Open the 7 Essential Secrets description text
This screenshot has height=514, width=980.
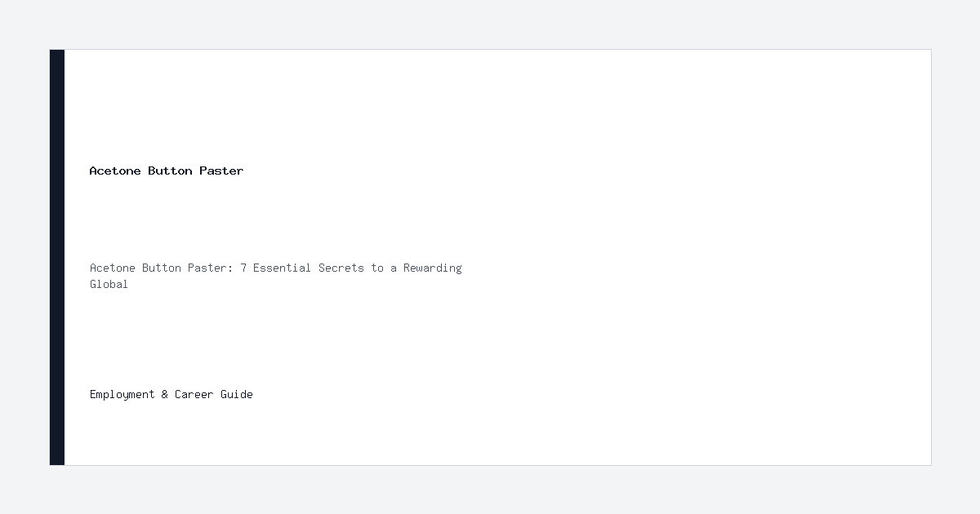point(276,276)
